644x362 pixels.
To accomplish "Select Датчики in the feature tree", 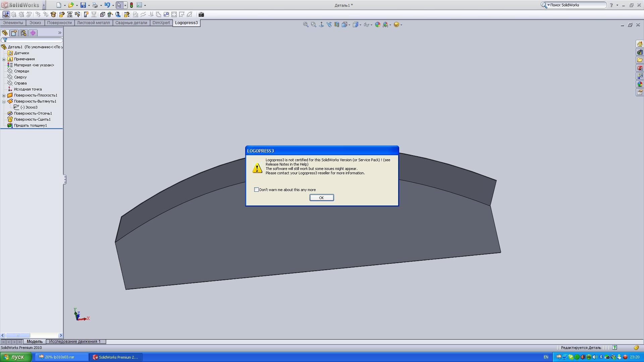I will pyautogui.click(x=21, y=53).
